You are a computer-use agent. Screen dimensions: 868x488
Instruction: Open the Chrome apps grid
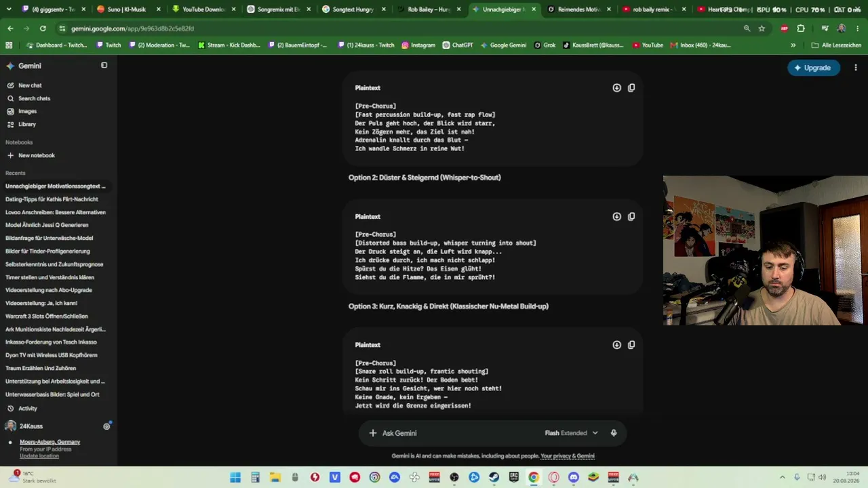[9, 45]
